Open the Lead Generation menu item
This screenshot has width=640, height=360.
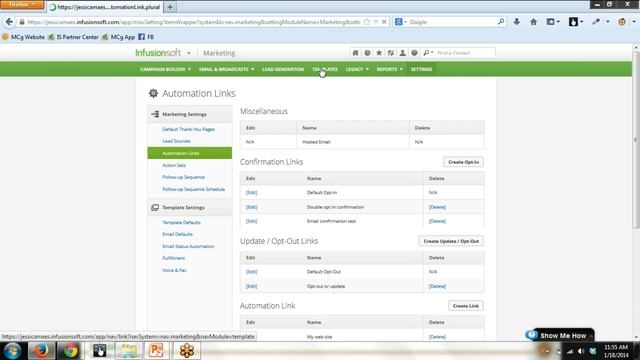[x=283, y=69]
